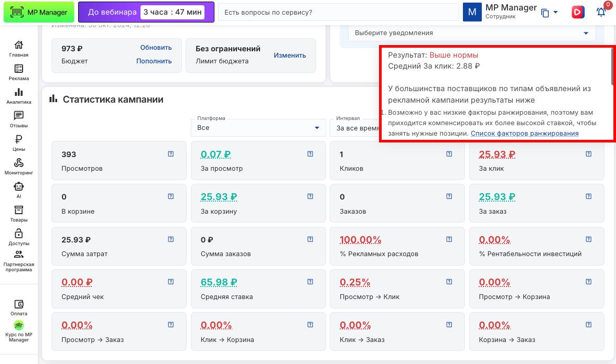This screenshot has height=364, width=616.
Task: Expand the Платформа dropdown
Action: coord(258,127)
